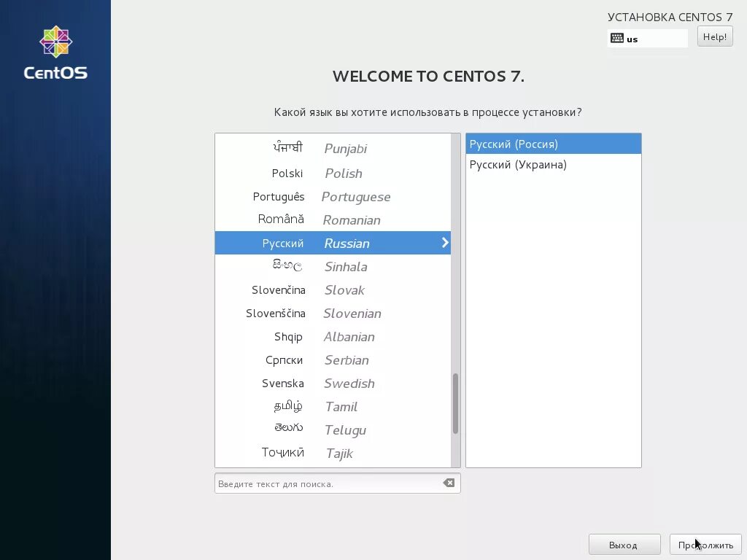The width and height of the screenshot is (747, 560).
Task: Select Русский (Украина) locale
Action: coord(554,165)
